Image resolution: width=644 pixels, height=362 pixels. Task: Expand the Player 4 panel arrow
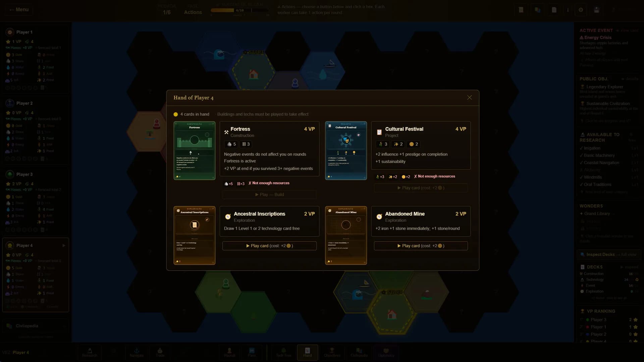tap(64, 245)
